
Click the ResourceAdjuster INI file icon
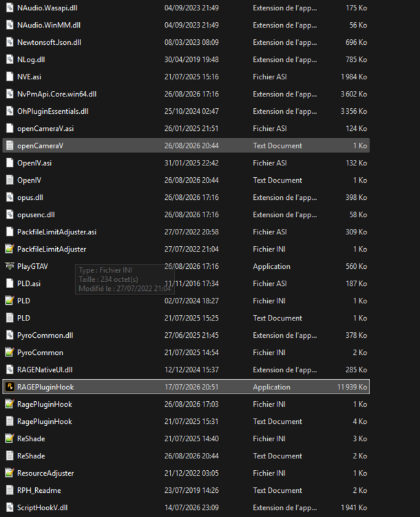pyautogui.click(x=10, y=473)
